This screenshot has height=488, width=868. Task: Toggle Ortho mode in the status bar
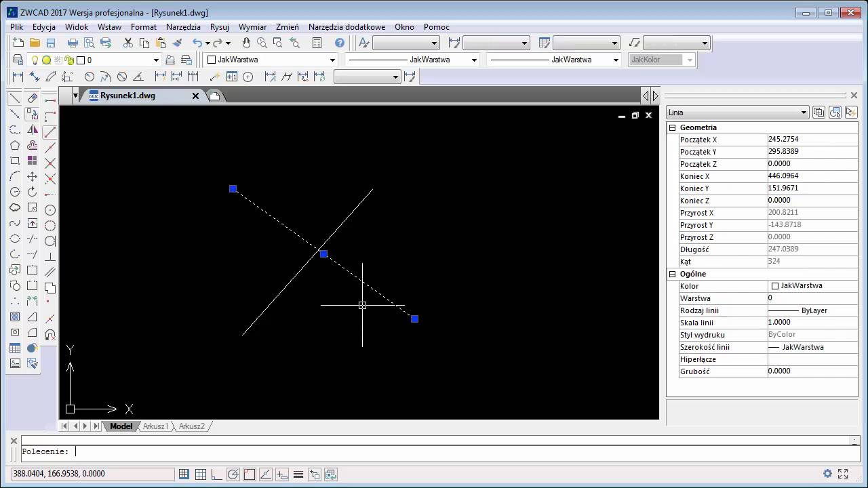point(217,474)
